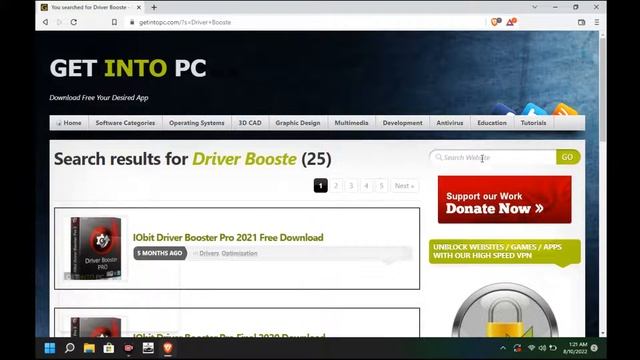This screenshot has width=640, height=360.
Task: Open the Graphic Design menu
Action: click(x=298, y=123)
